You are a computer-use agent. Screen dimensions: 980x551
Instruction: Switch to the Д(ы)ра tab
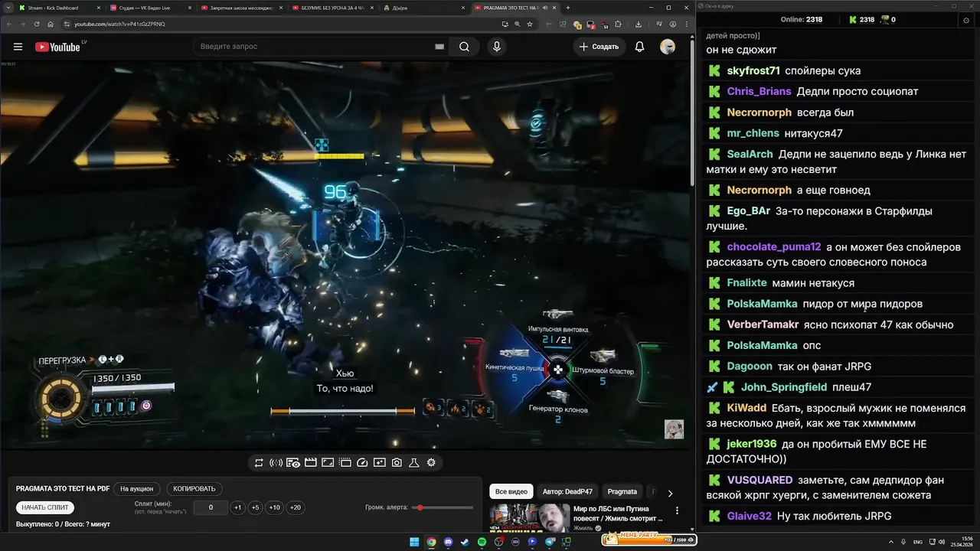pyautogui.click(x=423, y=8)
